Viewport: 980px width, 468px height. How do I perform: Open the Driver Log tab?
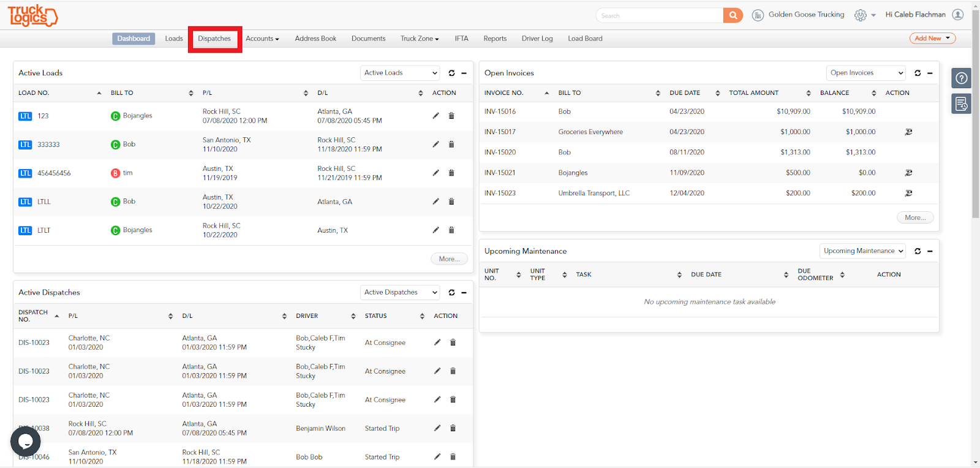point(537,39)
